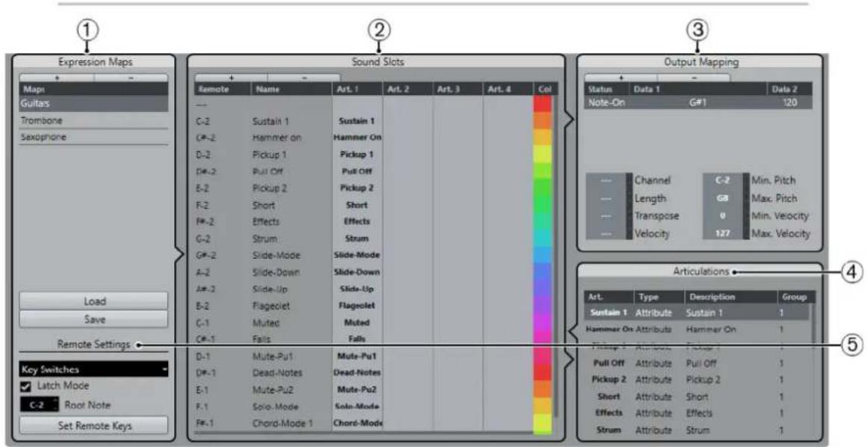Select the Dead-Notes sound slot name
This screenshot has width=868, height=447.
point(277,373)
